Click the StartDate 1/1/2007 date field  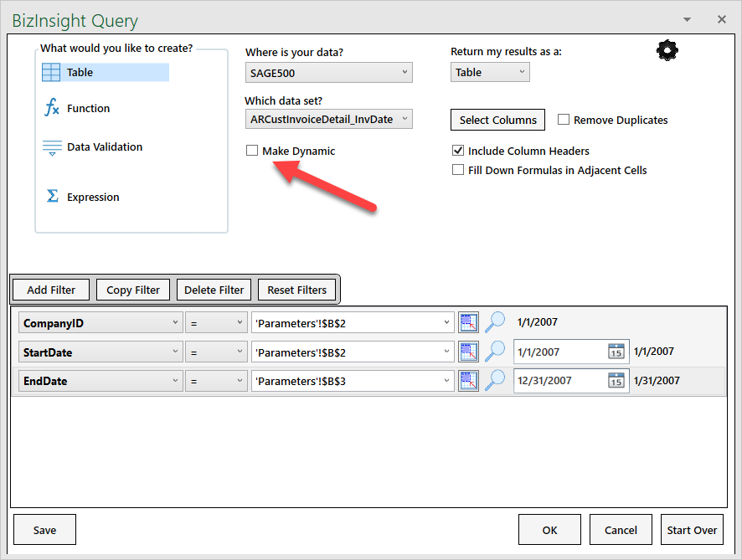tap(571, 352)
